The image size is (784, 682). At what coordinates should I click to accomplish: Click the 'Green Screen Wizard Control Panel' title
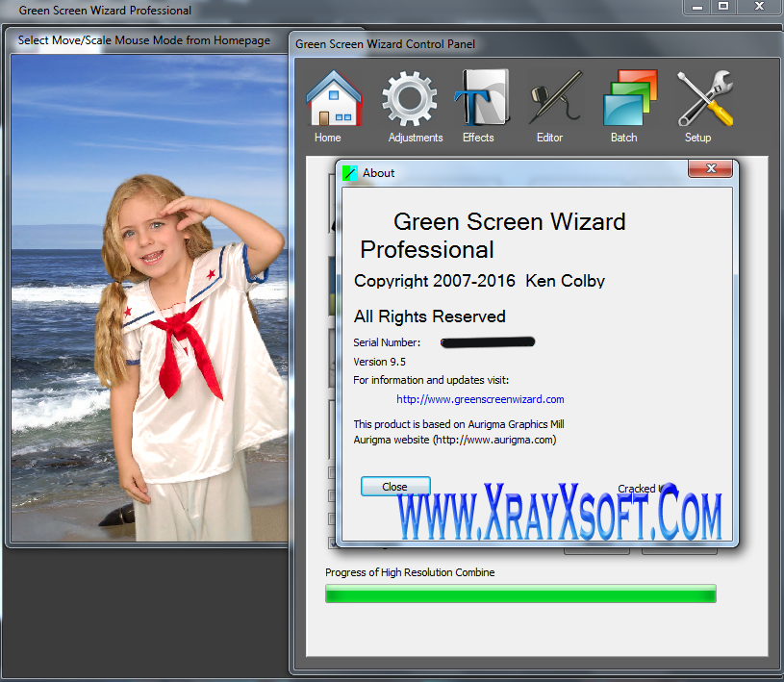(385, 44)
